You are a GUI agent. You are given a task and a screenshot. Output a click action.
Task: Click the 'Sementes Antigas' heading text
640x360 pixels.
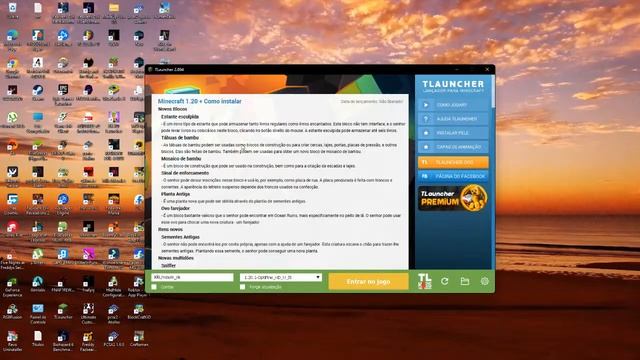pyautogui.click(x=180, y=237)
